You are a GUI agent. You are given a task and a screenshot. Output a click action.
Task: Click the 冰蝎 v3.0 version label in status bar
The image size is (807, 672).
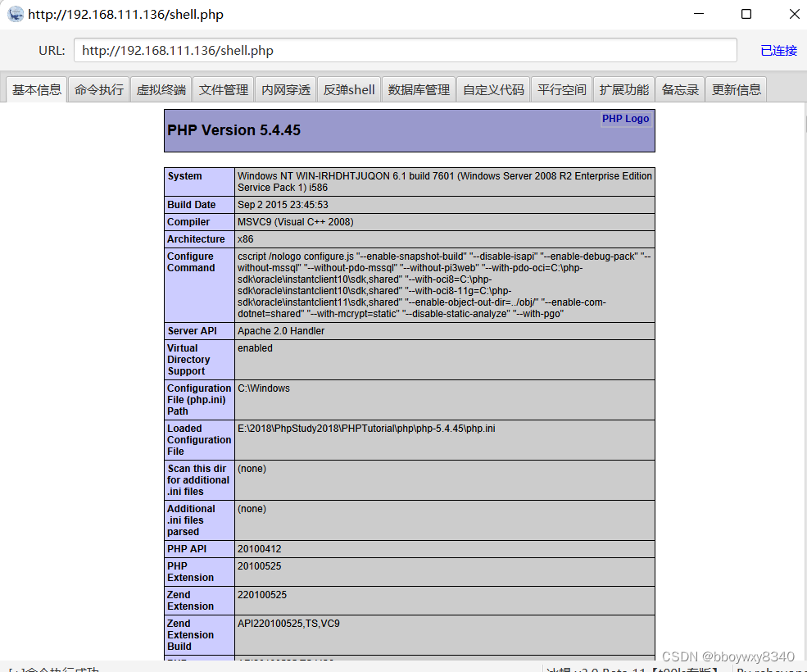pos(635,668)
